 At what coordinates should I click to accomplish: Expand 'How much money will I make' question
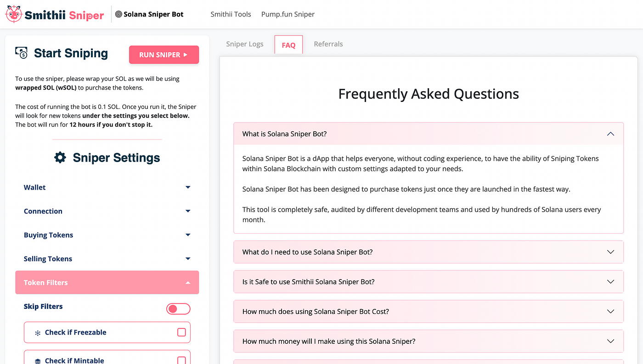[x=429, y=342]
